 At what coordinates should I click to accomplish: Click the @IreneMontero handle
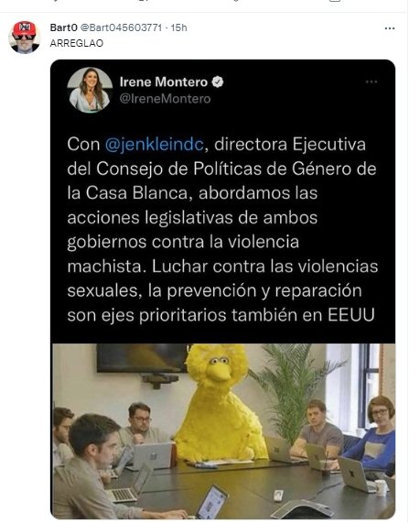point(165,99)
